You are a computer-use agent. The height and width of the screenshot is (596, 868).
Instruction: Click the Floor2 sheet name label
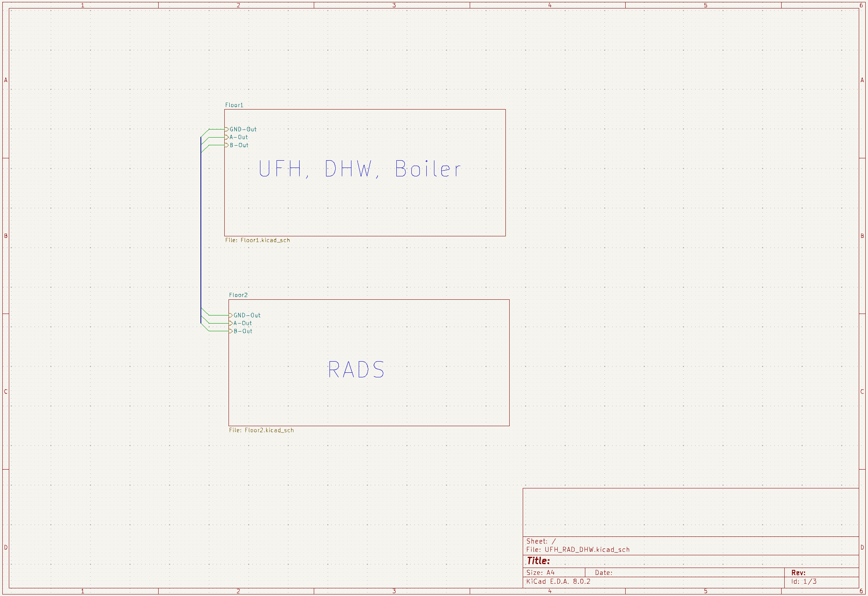click(238, 295)
